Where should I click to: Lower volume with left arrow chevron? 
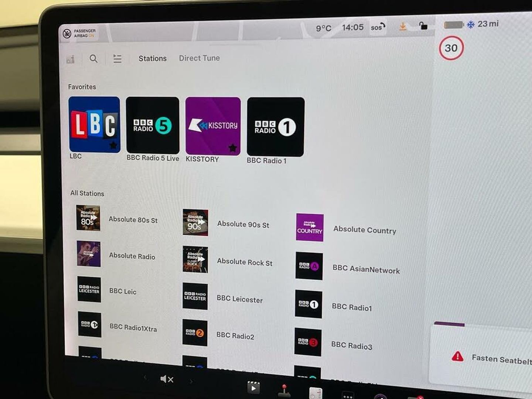pyautogui.click(x=145, y=377)
